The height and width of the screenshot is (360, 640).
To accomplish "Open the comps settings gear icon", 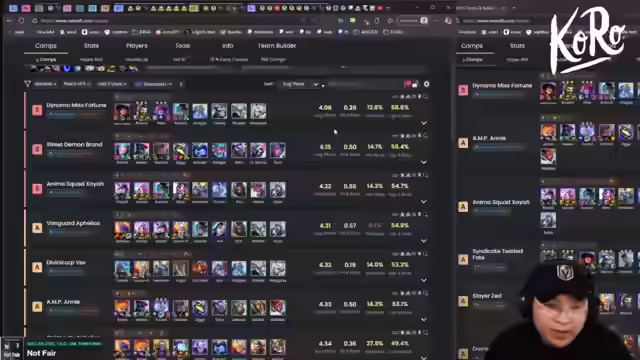I will pyautogui.click(x=427, y=84).
